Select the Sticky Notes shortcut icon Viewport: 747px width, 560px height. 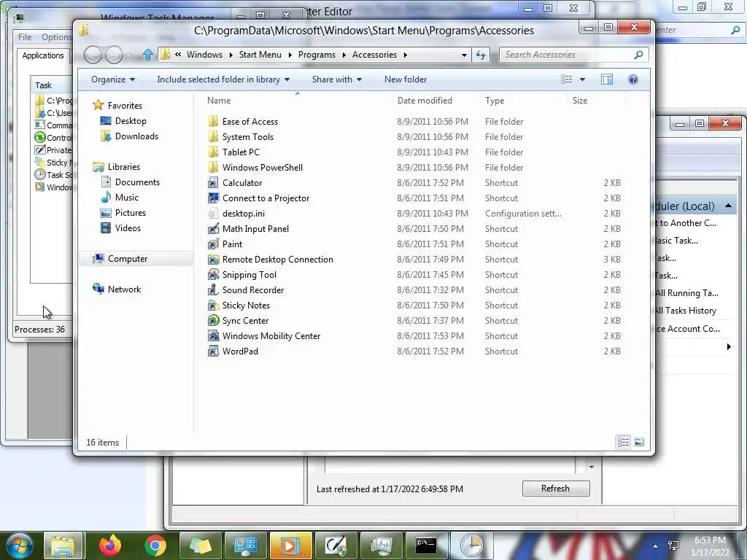214,306
